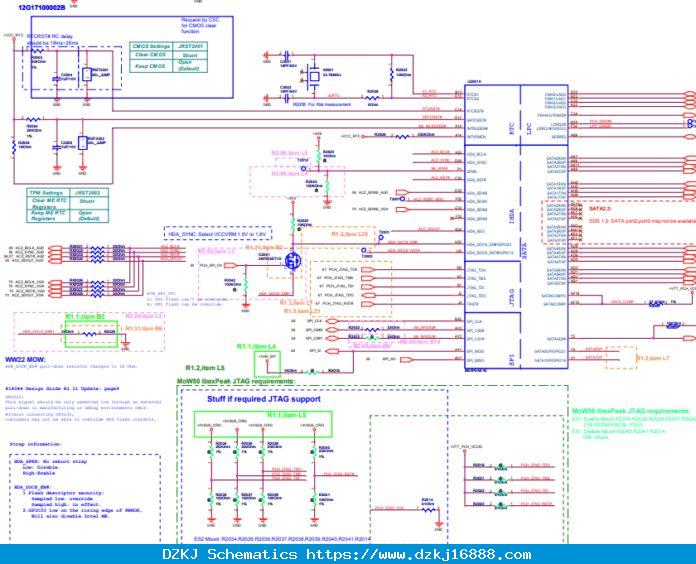
Task: Click the "ES2 Mount: R2034,R2035..." line
Action: point(282,539)
